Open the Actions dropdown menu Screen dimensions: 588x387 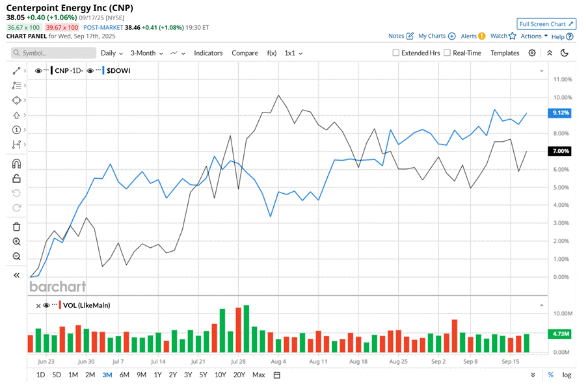(x=534, y=36)
